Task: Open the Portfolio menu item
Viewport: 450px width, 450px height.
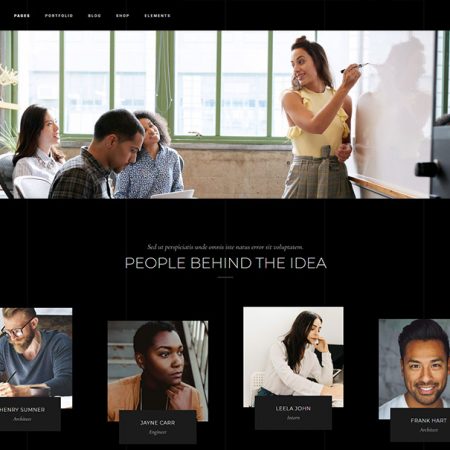Action: coord(59,16)
